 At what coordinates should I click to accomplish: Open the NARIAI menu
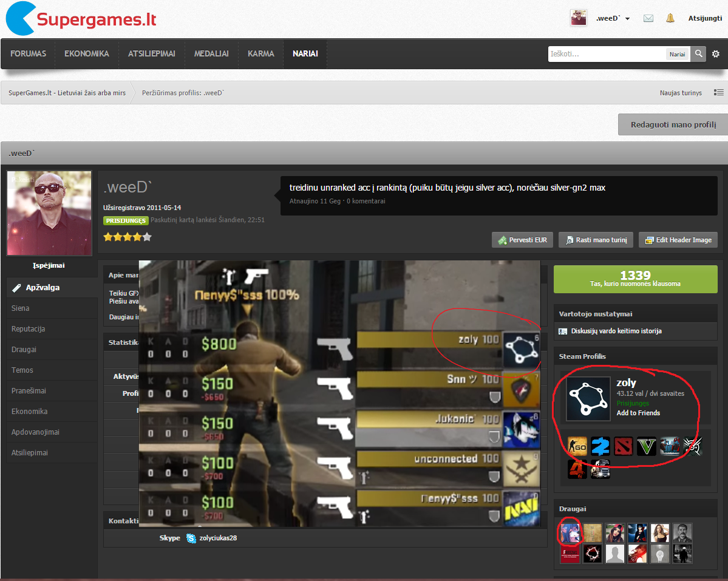click(x=305, y=54)
